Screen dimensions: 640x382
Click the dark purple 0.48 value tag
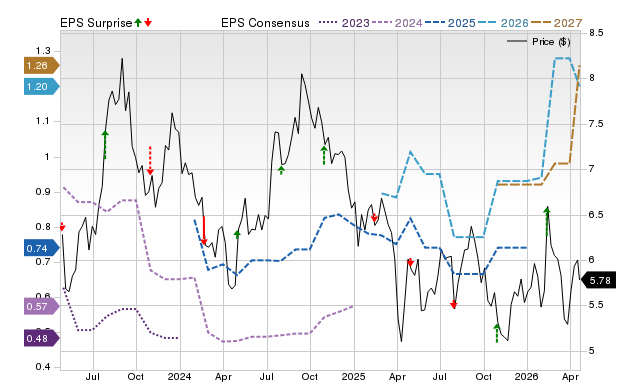tap(42, 338)
